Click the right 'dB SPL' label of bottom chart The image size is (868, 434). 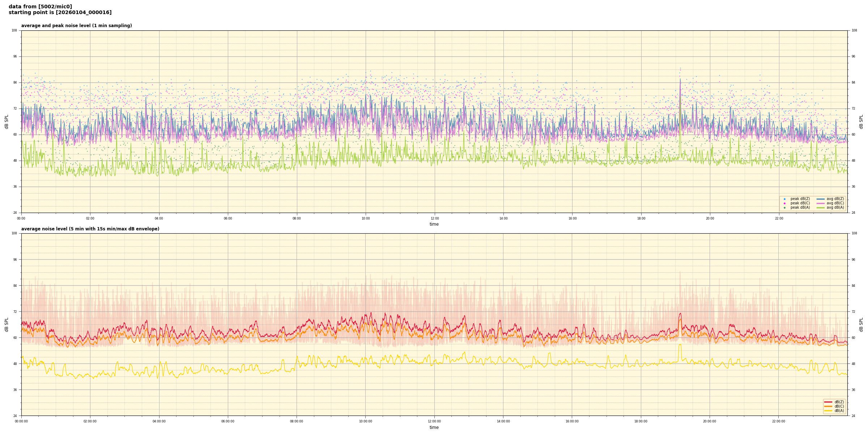(861, 324)
